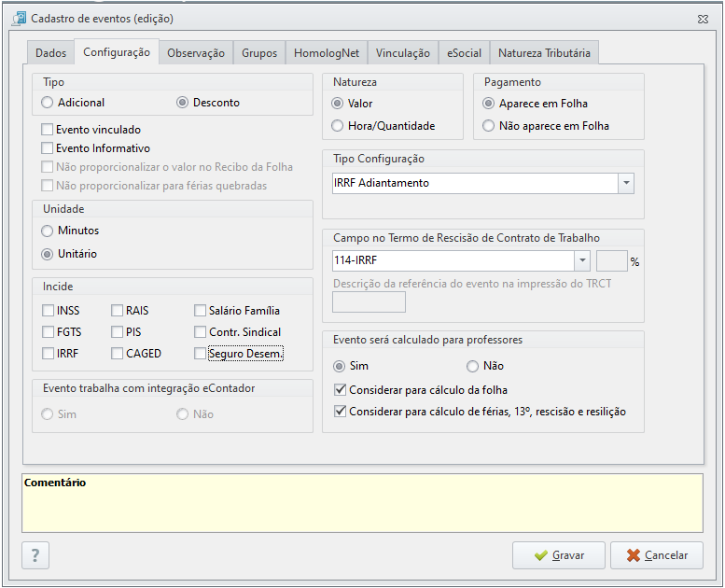This screenshot has height=588, width=725.
Task: Go to the Natureza Tributária tab
Action: pos(544,53)
